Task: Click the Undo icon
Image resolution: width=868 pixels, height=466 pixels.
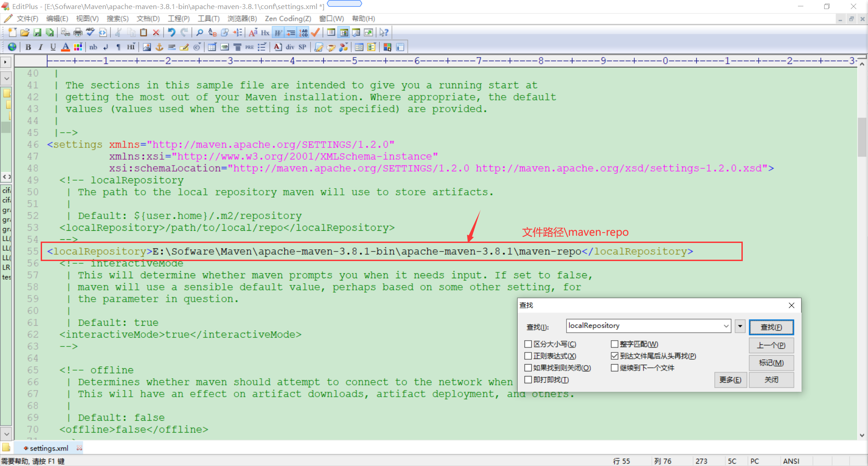Action: pyautogui.click(x=171, y=32)
